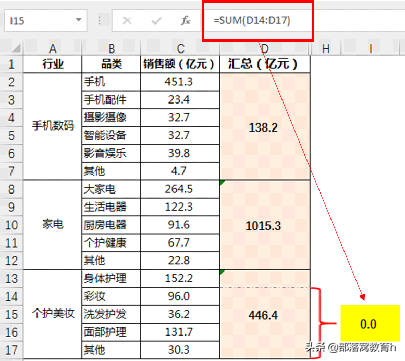This screenshot has height=361, width=405.
Task: Click cell 生活电器
Action: pos(111,207)
